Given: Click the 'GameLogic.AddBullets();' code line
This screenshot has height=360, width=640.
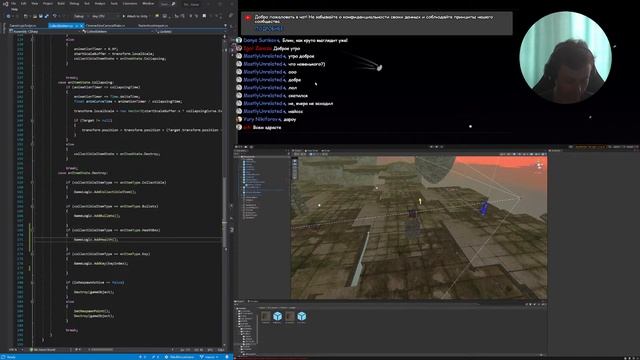Looking at the screenshot, I should click(97, 216).
